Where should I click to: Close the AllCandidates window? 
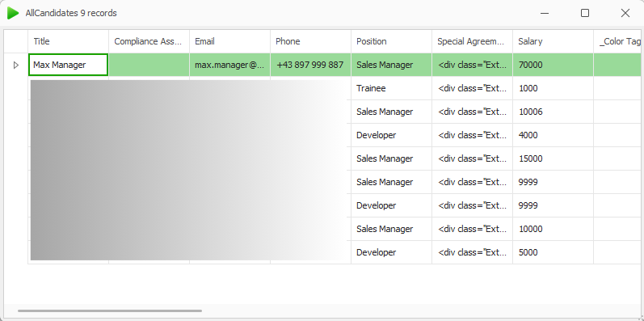625,13
